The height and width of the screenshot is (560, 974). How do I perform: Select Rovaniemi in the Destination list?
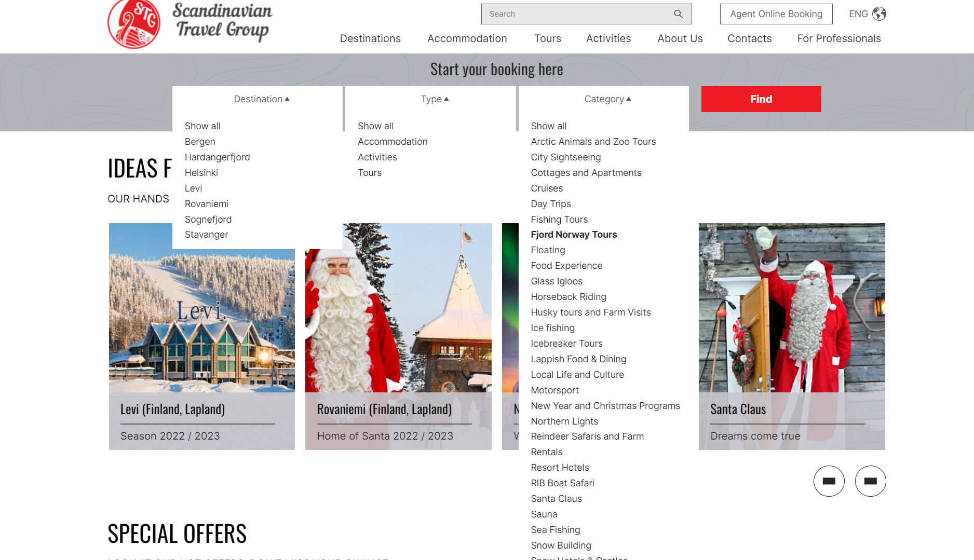(x=207, y=204)
